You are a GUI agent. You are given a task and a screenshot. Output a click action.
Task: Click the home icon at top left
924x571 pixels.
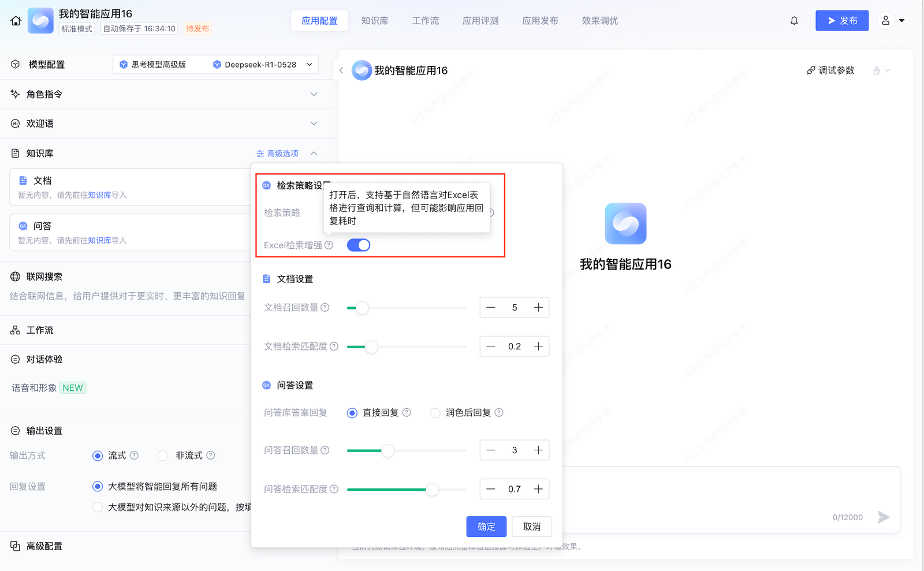click(x=16, y=21)
